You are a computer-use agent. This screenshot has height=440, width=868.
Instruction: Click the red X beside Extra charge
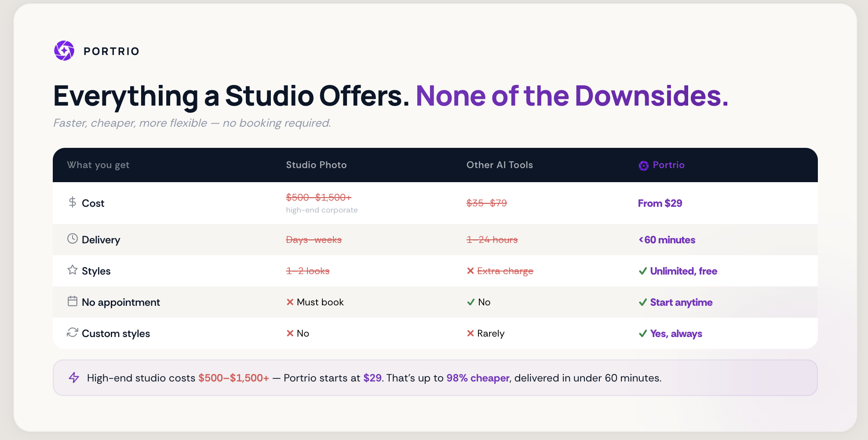coord(470,271)
